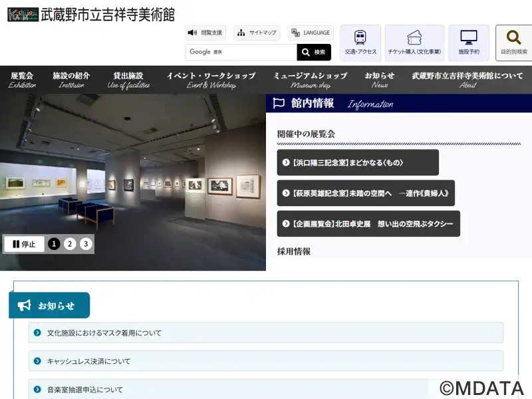Select slide 1 indicator

pyautogui.click(x=54, y=244)
